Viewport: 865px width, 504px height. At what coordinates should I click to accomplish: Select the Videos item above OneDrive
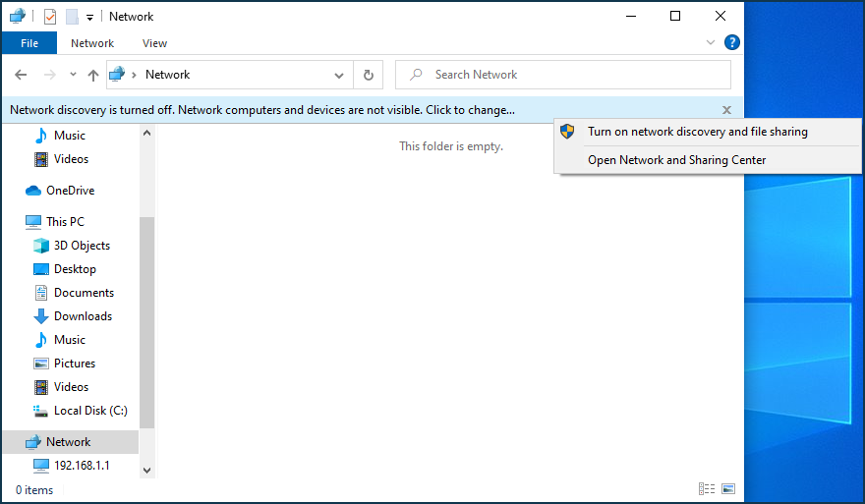tap(71, 159)
